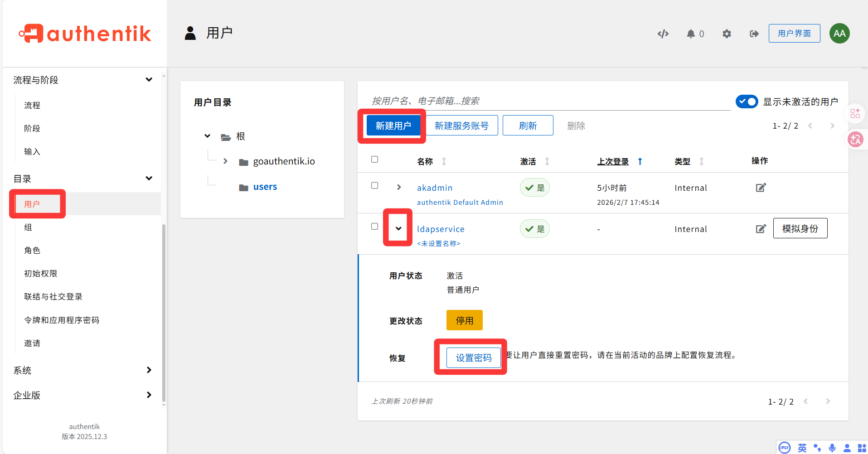Open settings gear icon in header

(x=727, y=34)
